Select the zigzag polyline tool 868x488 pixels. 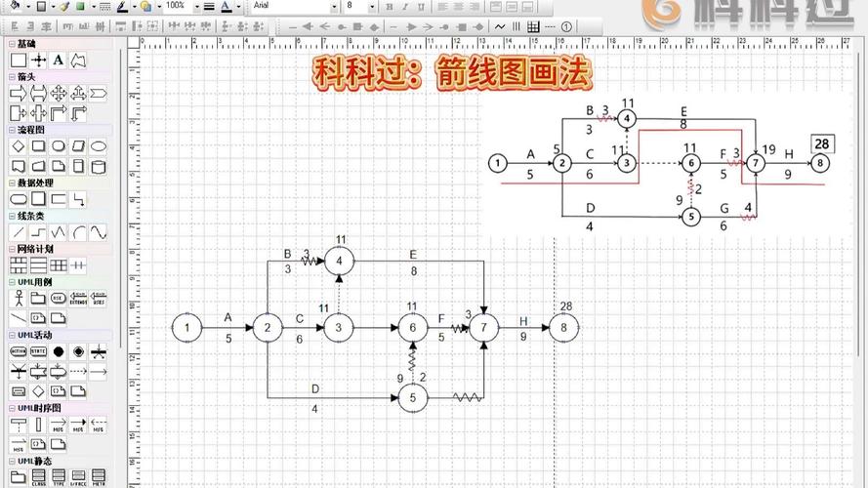pyautogui.click(x=59, y=232)
